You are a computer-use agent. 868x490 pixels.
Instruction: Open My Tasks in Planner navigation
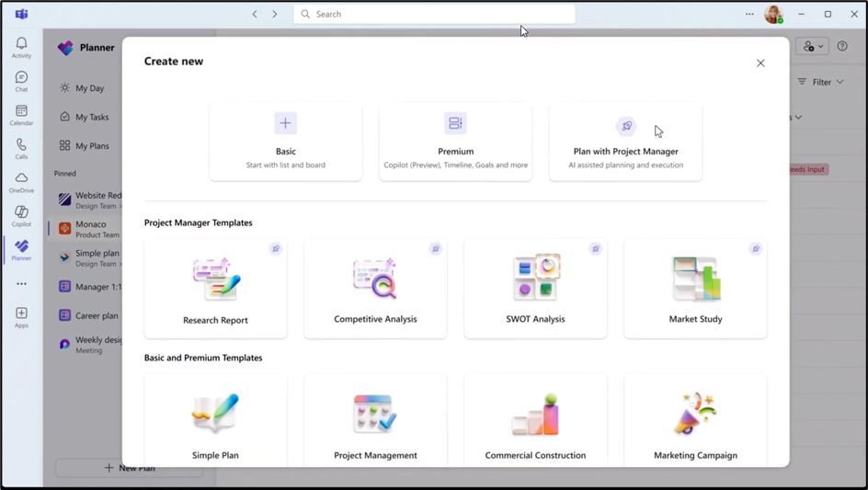pyautogui.click(x=86, y=117)
